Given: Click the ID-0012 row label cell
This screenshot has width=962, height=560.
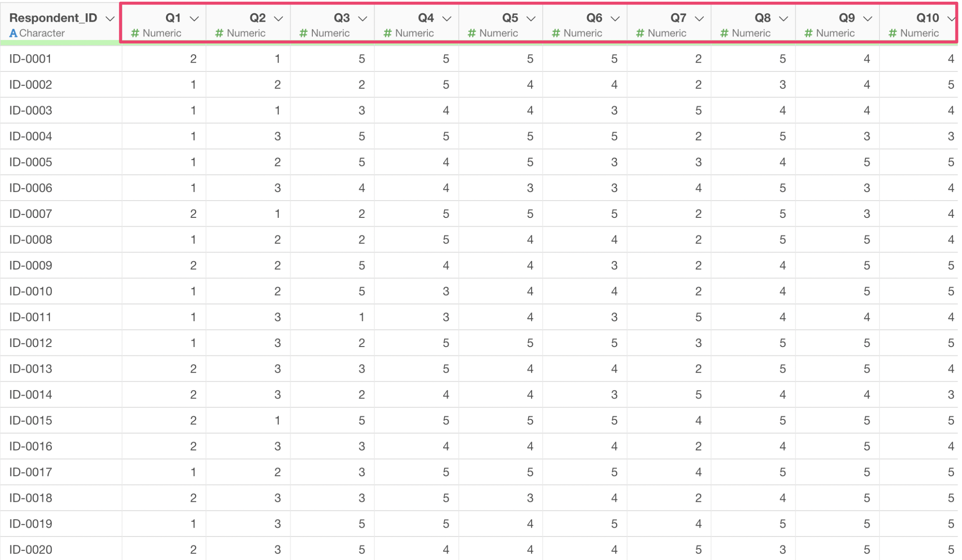Looking at the screenshot, I should coord(31,343).
